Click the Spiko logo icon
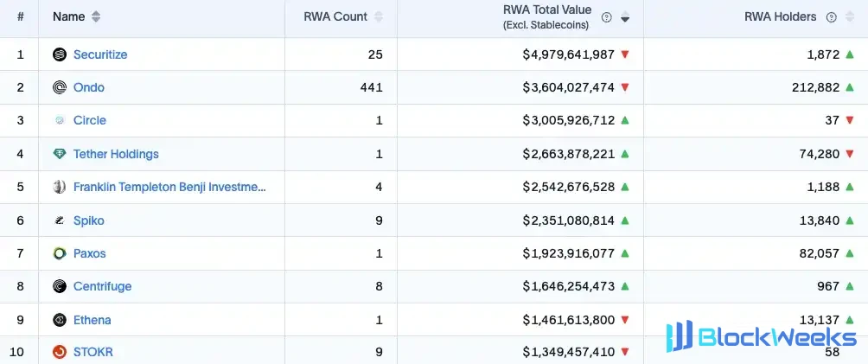The width and height of the screenshot is (868, 364). pos(60,220)
